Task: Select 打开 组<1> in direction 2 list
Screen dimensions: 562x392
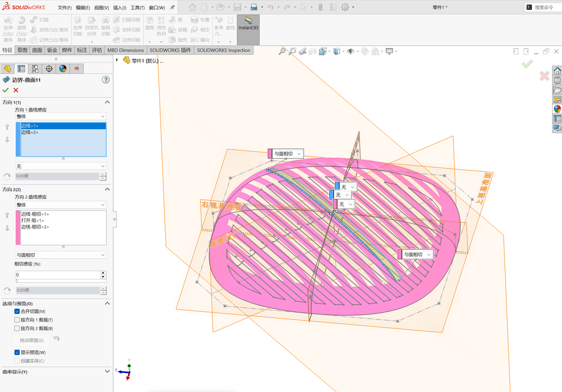Action: coord(64,220)
